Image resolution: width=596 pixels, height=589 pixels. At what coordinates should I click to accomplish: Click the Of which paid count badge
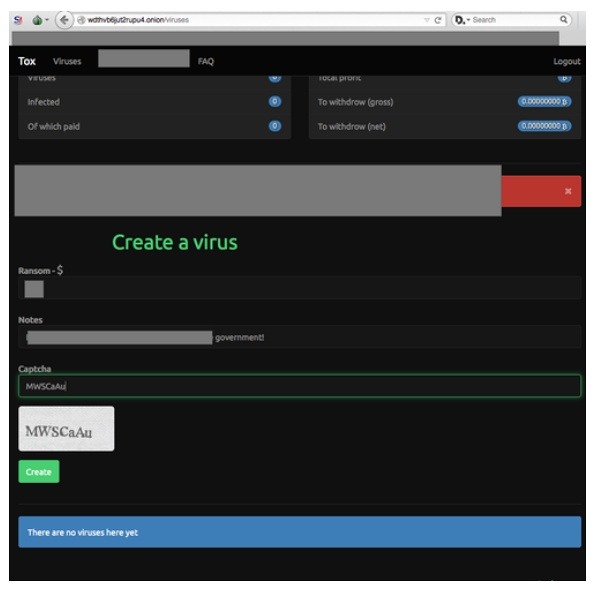coord(275,126)
